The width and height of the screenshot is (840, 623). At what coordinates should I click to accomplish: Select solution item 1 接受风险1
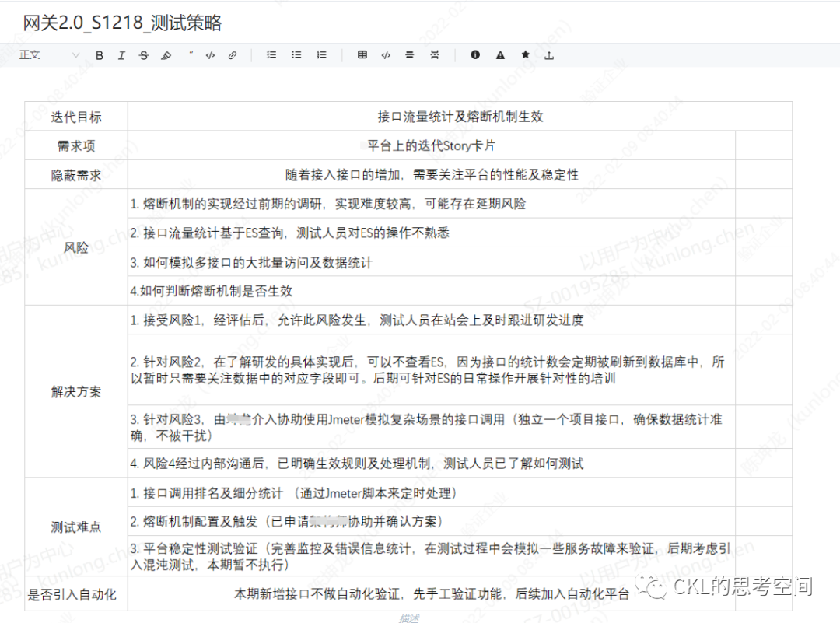[x=431, y=320]
